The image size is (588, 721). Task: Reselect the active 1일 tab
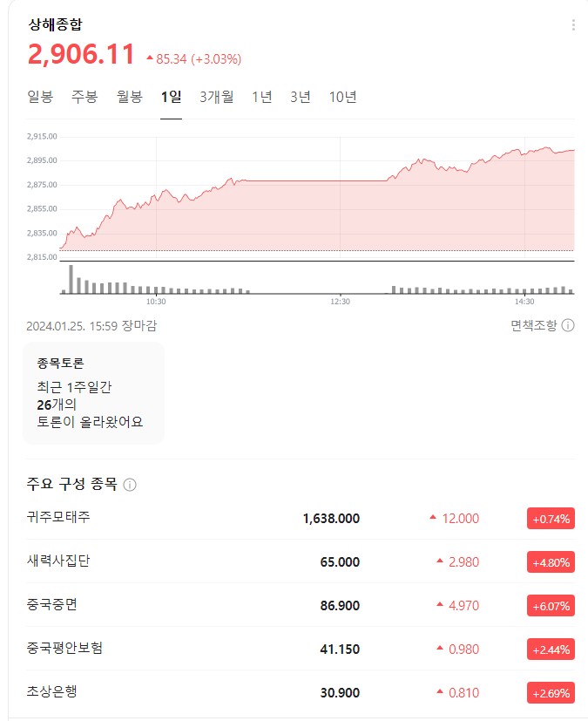click(x=169, y=97)
